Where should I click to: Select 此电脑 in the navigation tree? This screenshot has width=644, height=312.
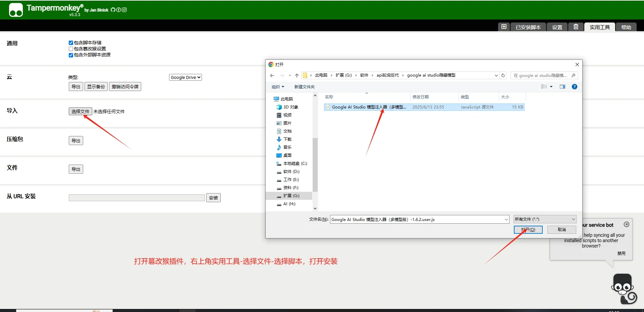pos(283,99)
